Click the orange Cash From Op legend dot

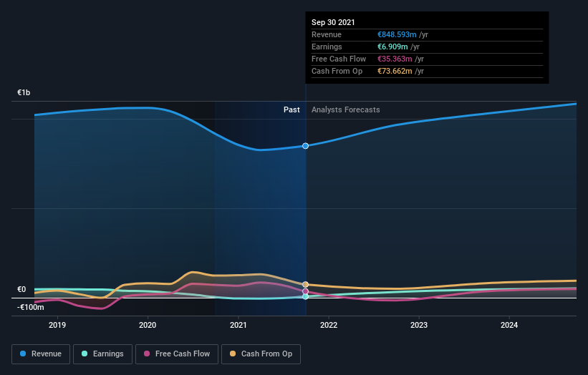(x=233, y=354)
